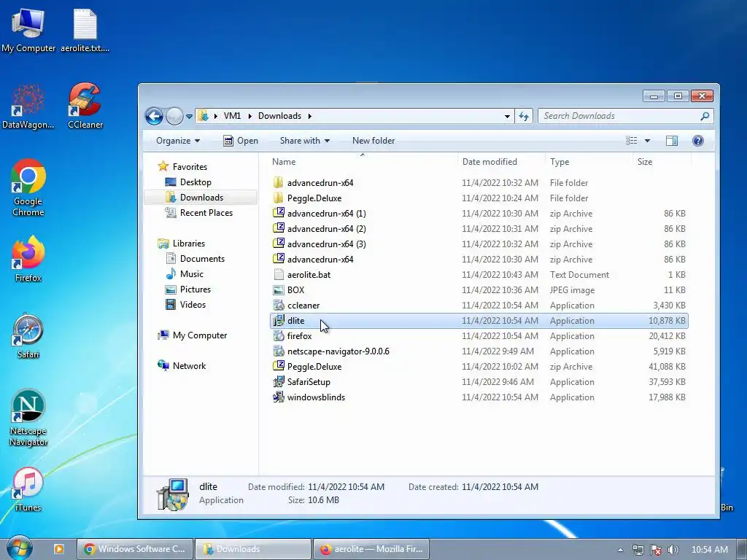
Task: Open the Organize menu
Action: click(178, 141)
